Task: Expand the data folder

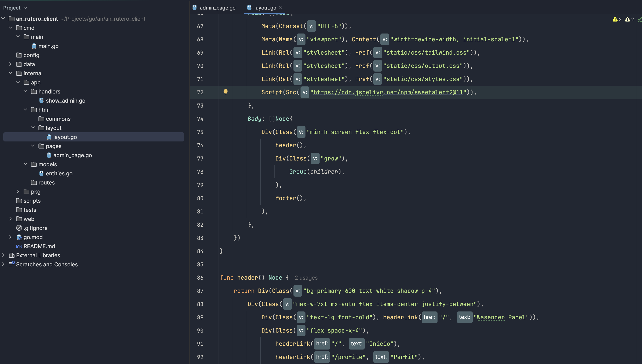Action: point(11,64)
